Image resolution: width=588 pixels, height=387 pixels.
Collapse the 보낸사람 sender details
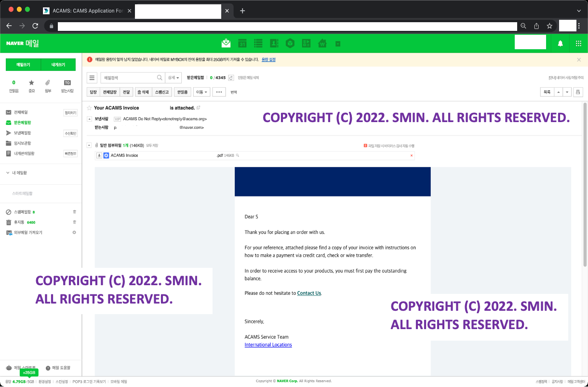coord(89,119)
